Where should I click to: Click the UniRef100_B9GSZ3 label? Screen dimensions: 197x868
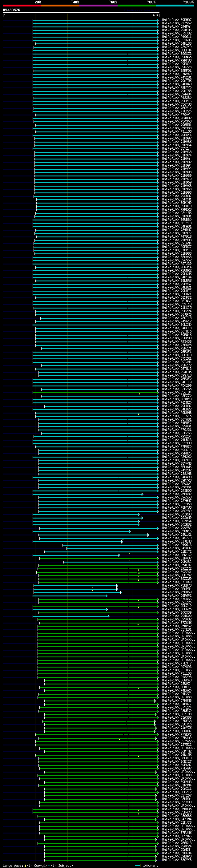tap(176, 54)
